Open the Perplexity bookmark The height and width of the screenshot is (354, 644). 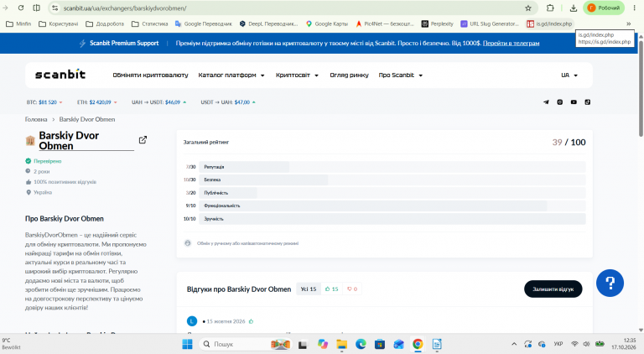(x=438, y=23)
